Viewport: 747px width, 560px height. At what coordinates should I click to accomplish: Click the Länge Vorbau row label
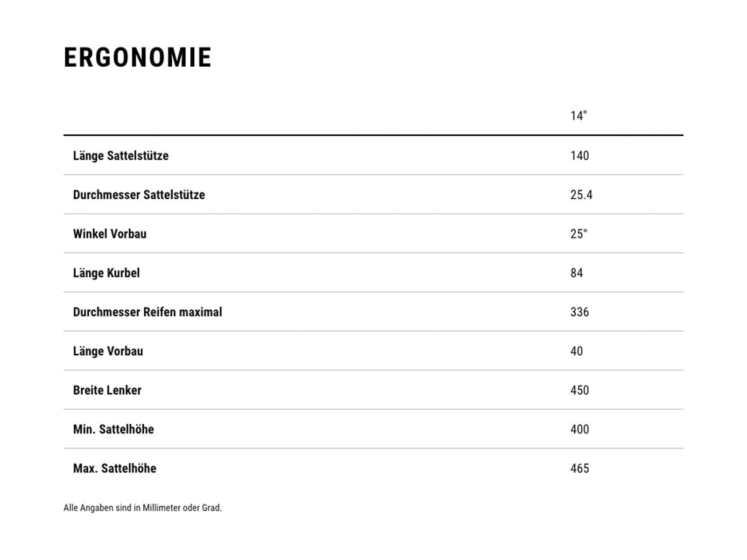[x=108, y=351]
